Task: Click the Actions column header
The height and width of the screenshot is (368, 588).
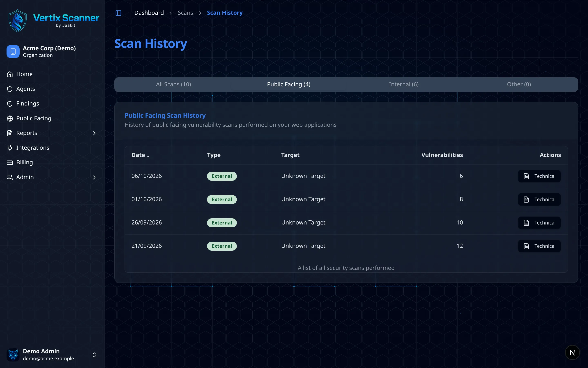Action: [x=550, y=155]
